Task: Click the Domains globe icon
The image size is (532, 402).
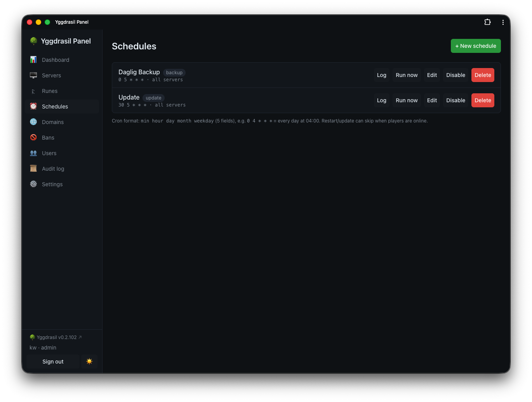Action: tap(33, 122)
